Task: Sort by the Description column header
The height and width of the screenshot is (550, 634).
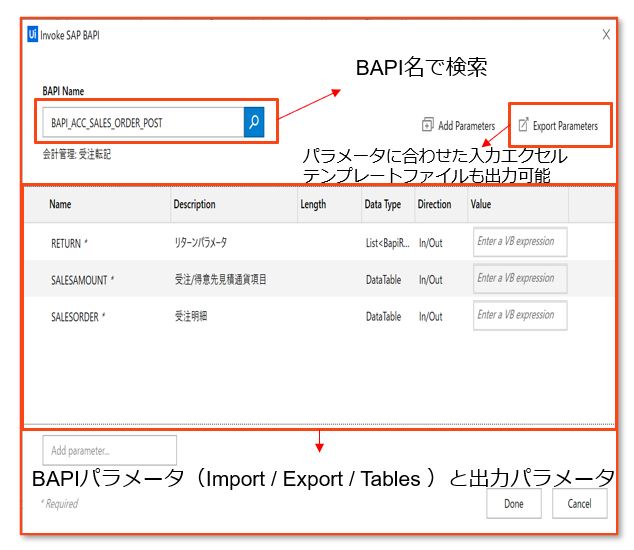Action: 194,204
